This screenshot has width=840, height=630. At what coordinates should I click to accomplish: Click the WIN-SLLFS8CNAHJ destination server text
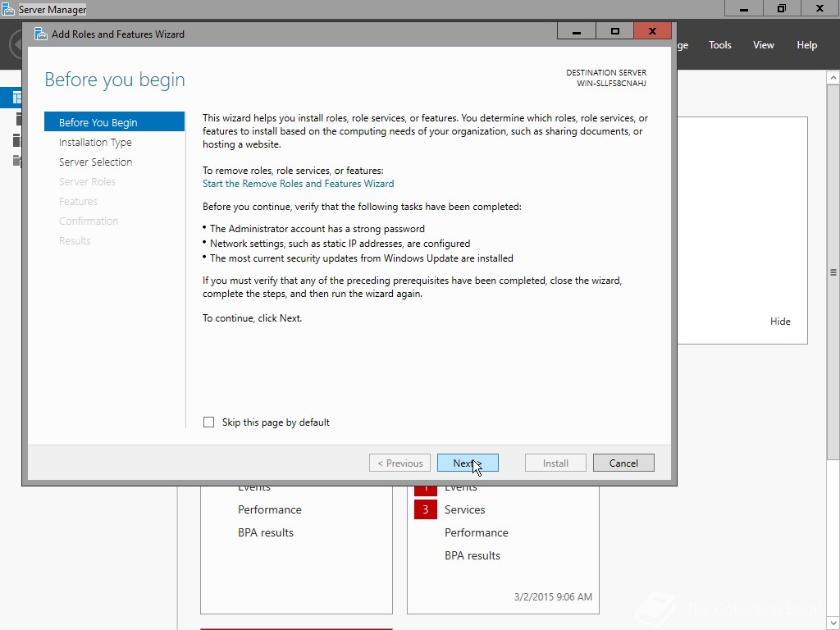tap(611, 84)
